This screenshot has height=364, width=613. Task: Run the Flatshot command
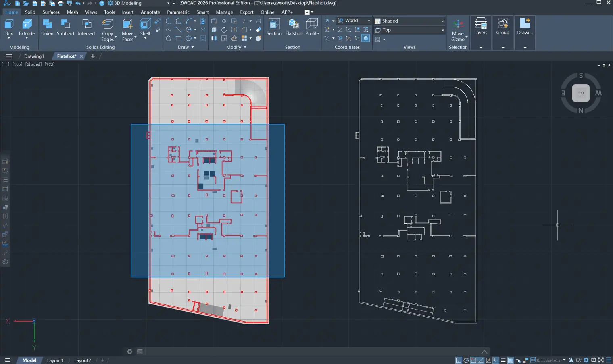(x=294, y=27)
